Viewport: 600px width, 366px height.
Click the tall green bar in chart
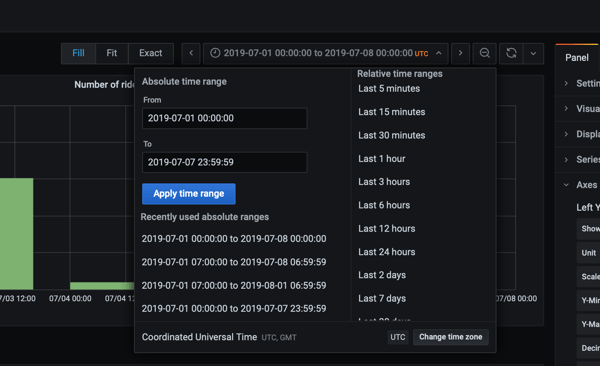coord(16,234)
